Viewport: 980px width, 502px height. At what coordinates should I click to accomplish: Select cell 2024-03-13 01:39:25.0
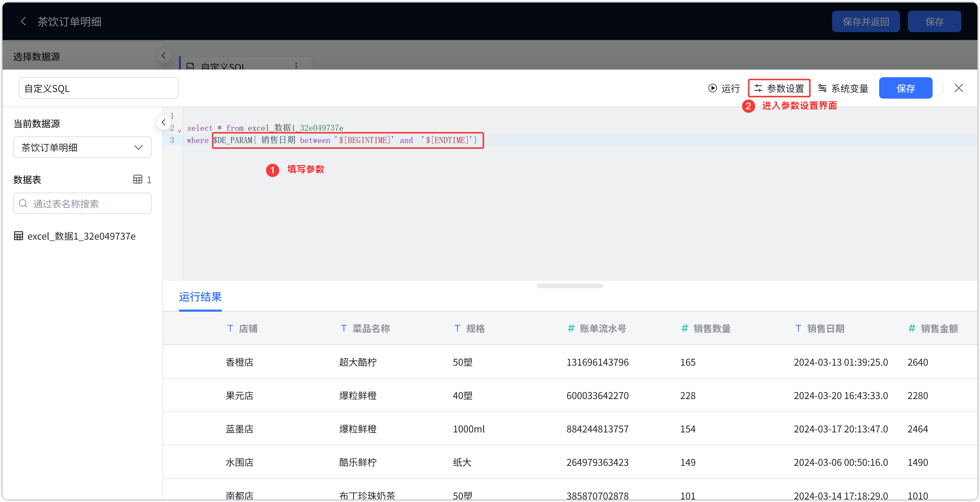[x=841, y=362]
